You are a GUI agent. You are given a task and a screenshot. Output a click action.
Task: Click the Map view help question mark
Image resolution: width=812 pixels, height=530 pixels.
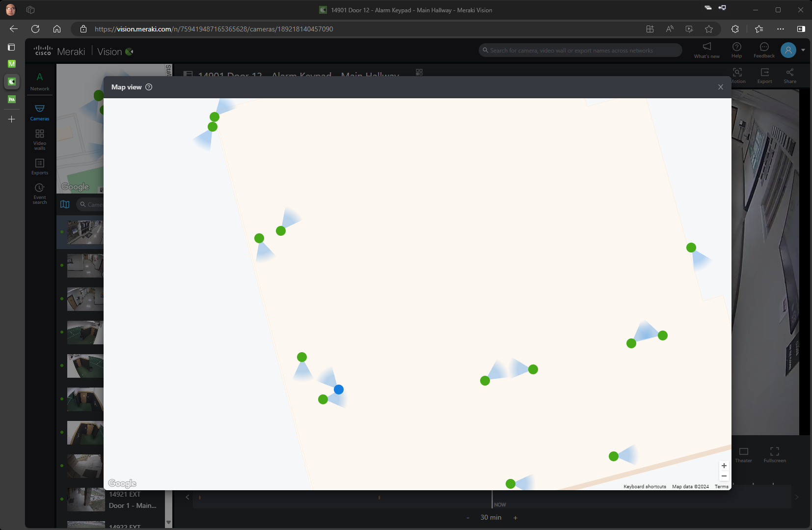149,87
